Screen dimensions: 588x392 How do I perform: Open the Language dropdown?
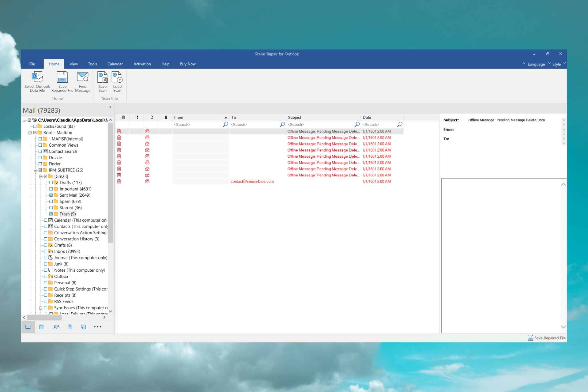(536, 64)
